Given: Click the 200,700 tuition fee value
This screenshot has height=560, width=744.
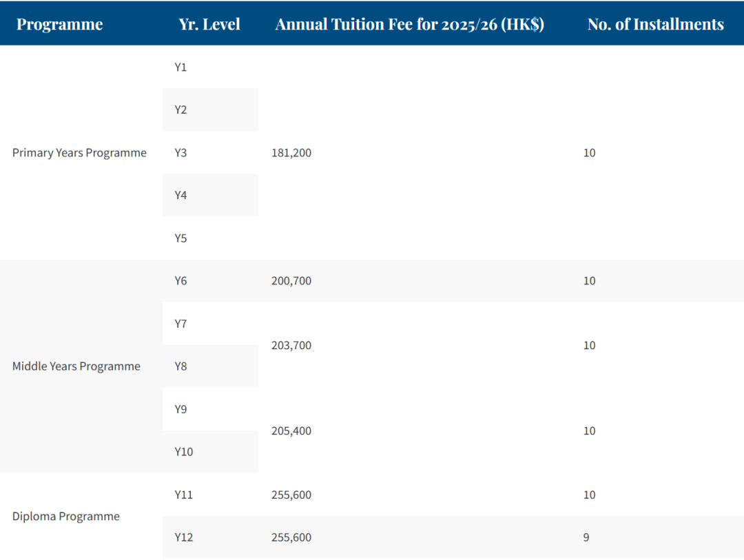Looking at the screenshot, I should pyautogui.click(x=291, y=281).
